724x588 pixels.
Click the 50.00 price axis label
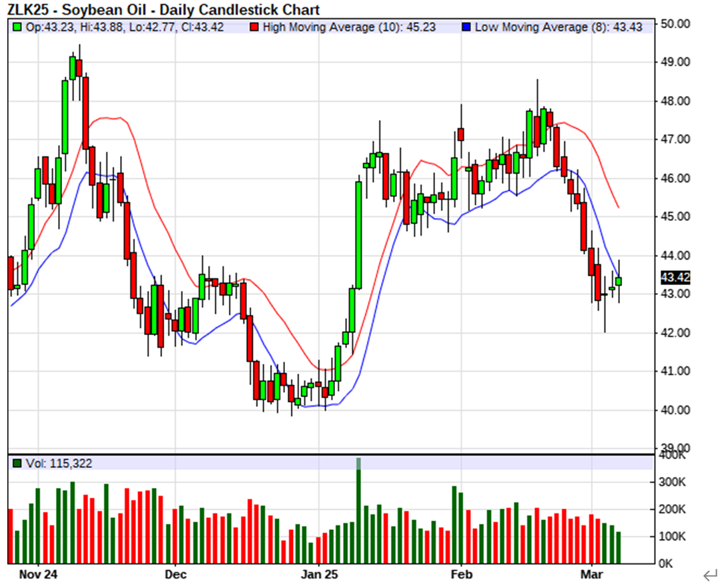(x=673, y=24)
